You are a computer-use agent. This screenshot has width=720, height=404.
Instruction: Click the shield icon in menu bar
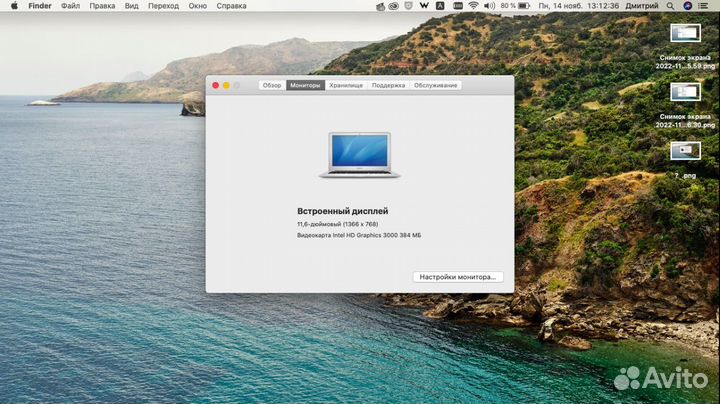coord(408,6)
